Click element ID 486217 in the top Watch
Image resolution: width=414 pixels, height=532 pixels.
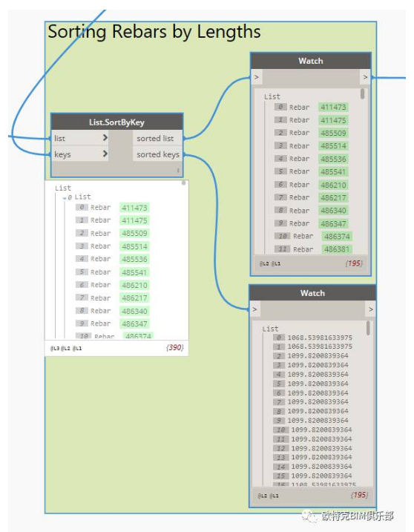tap(333, 197)
